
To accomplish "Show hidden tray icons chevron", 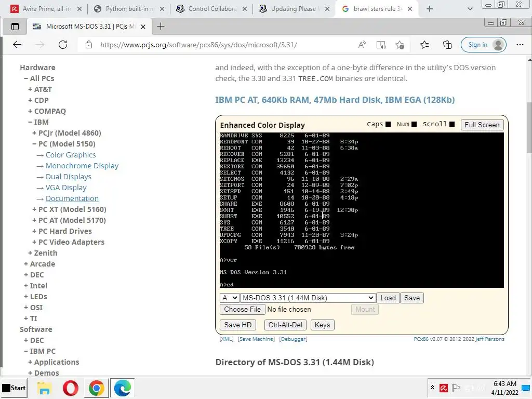I will click(432, 387).
